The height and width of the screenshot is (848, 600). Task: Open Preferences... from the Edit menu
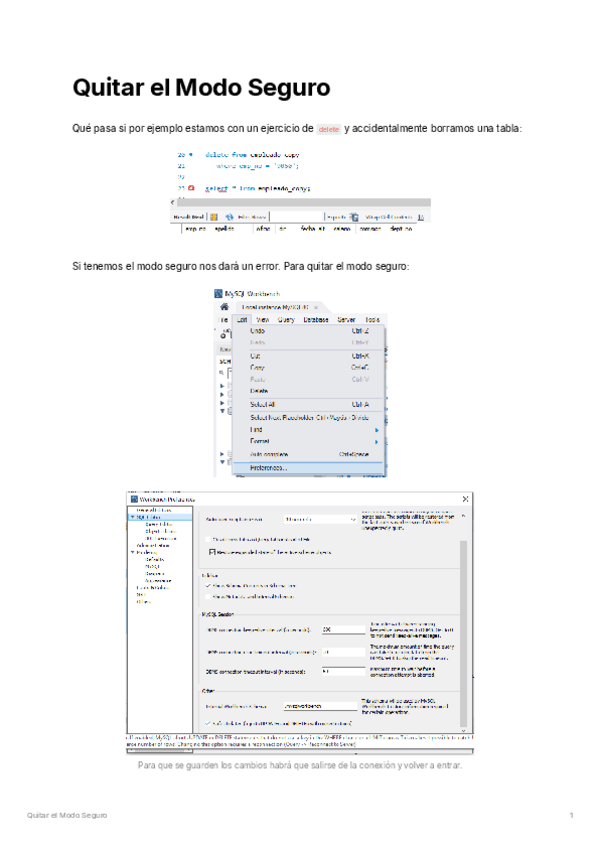point(308,468)
